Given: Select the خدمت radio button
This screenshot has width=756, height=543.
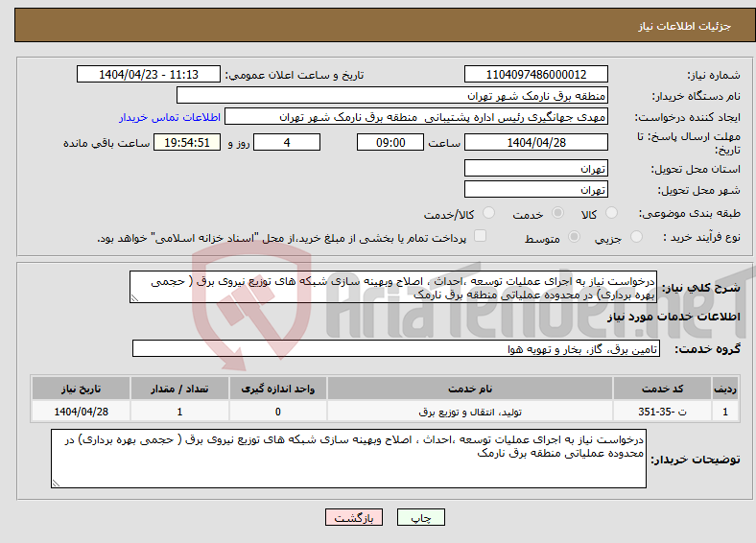Looking at the screenshot, I should pyautogui.click(x=557, y=213).
